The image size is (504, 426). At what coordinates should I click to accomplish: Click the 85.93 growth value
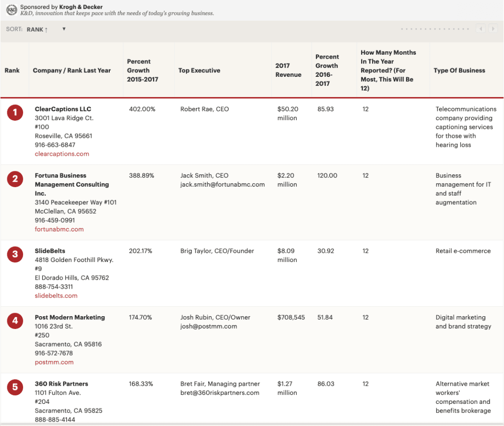pos(326,109)
